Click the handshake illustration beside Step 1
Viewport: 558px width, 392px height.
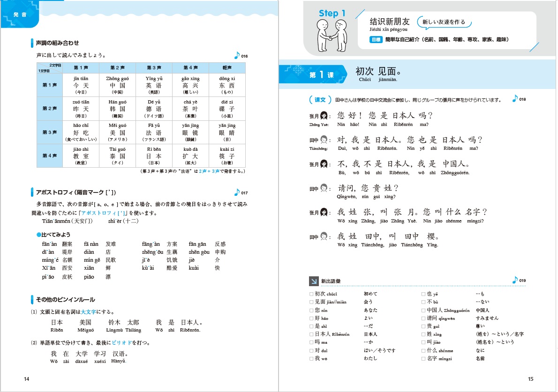332,36
